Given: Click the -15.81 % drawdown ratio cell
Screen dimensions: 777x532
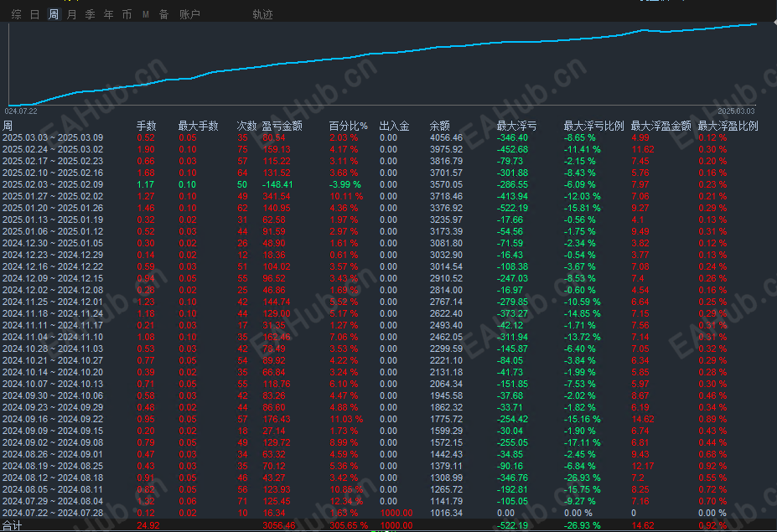Looking at the screenshot, I should click(583, 208).
